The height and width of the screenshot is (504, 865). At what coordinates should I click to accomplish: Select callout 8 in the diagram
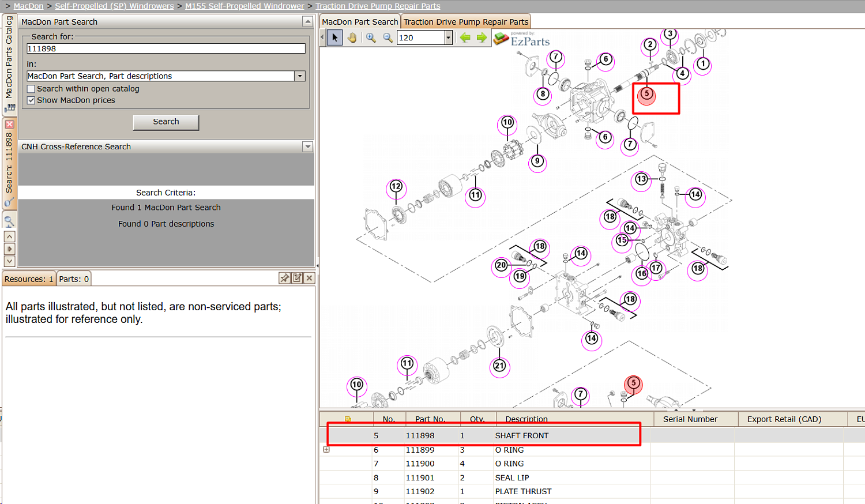click(543, 94)
